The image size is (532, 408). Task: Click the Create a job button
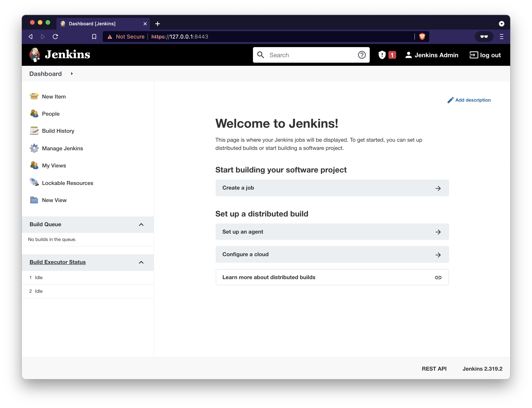pos(332,188)
